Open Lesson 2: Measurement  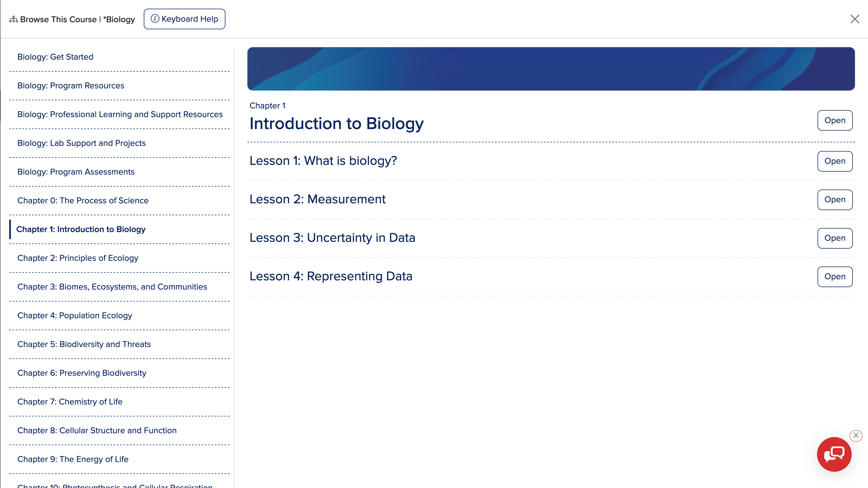835,199
